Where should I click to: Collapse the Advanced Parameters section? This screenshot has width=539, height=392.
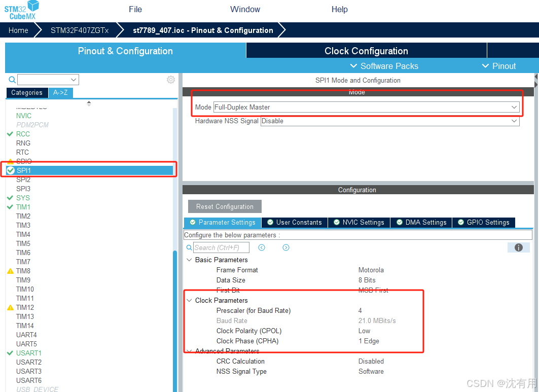point(189,351)
